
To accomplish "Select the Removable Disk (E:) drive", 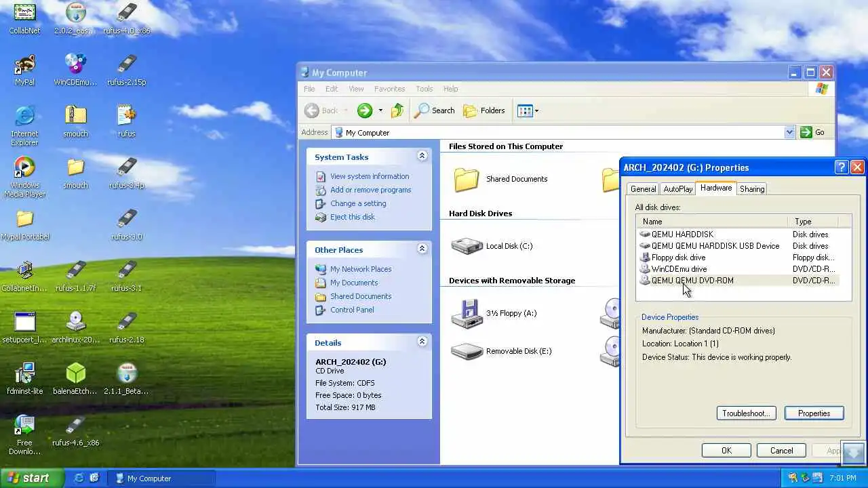I will 502,351.
